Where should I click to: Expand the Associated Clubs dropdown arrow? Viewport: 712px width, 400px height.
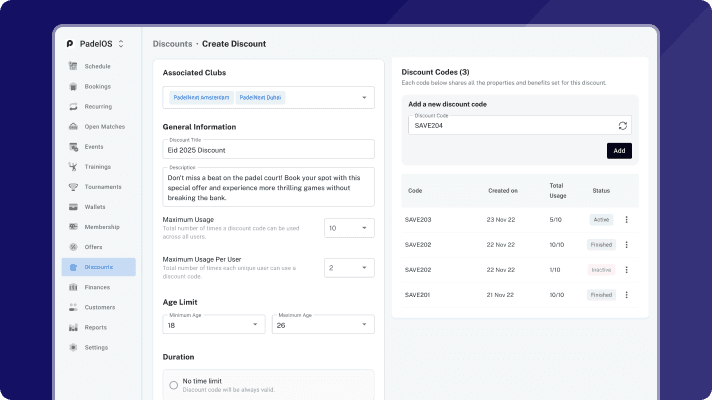tap(364, 98)
